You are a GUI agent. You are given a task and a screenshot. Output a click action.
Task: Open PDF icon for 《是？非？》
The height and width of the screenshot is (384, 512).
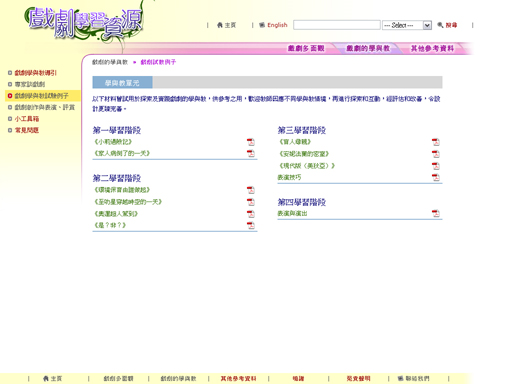coord(251,225)
